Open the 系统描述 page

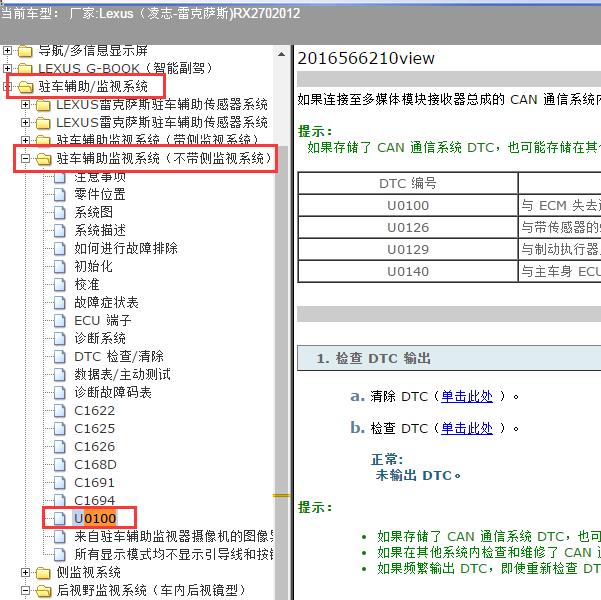100,230
